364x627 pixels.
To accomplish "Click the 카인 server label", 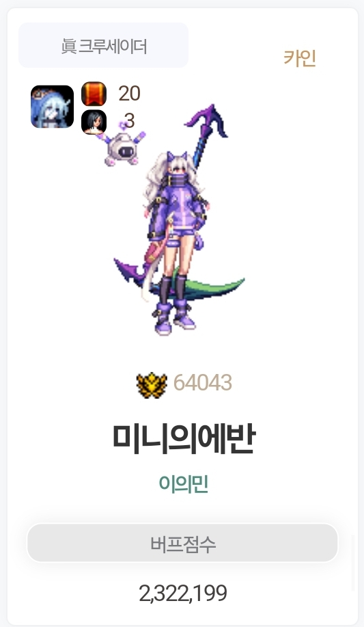I will click(300, 58).
